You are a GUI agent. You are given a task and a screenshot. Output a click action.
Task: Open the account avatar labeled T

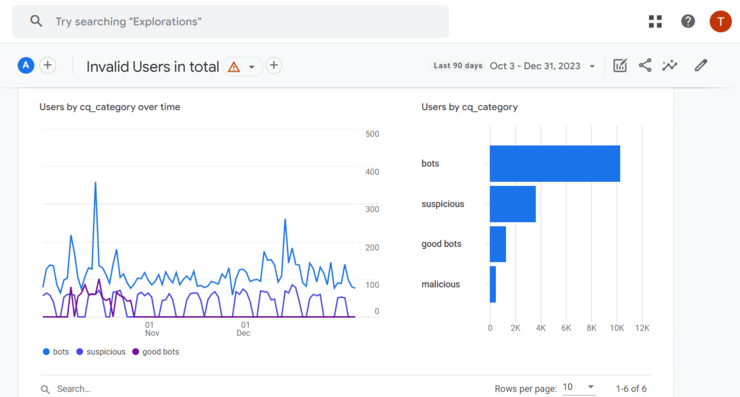pos(720,21)
